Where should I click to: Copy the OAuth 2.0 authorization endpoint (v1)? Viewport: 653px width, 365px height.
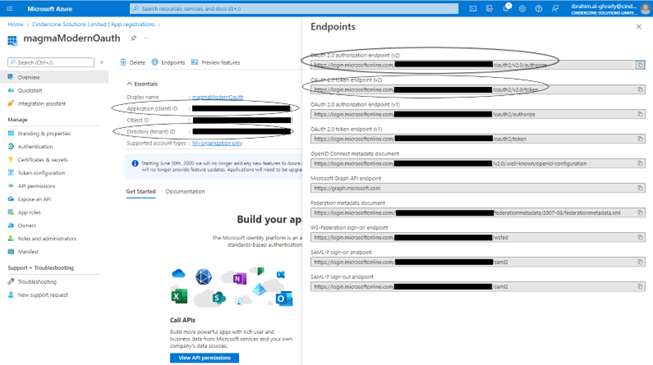click(x=640, y=114)
